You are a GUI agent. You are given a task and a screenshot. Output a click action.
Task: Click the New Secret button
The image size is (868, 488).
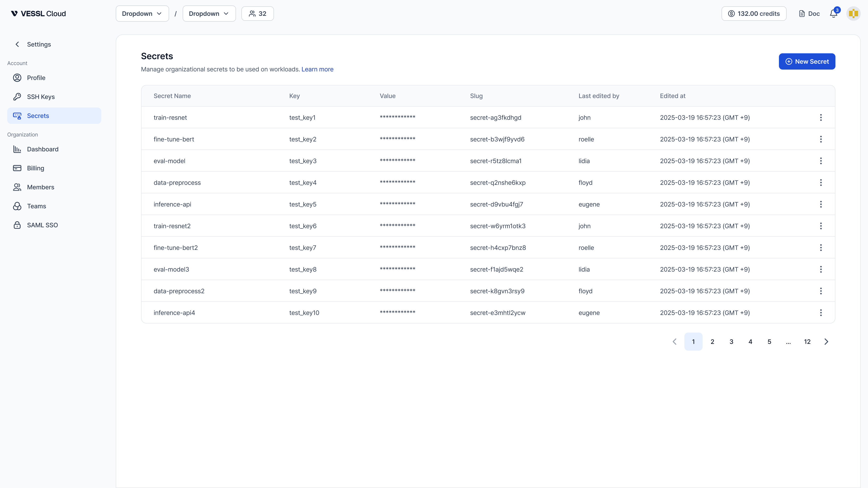point(807,61)
